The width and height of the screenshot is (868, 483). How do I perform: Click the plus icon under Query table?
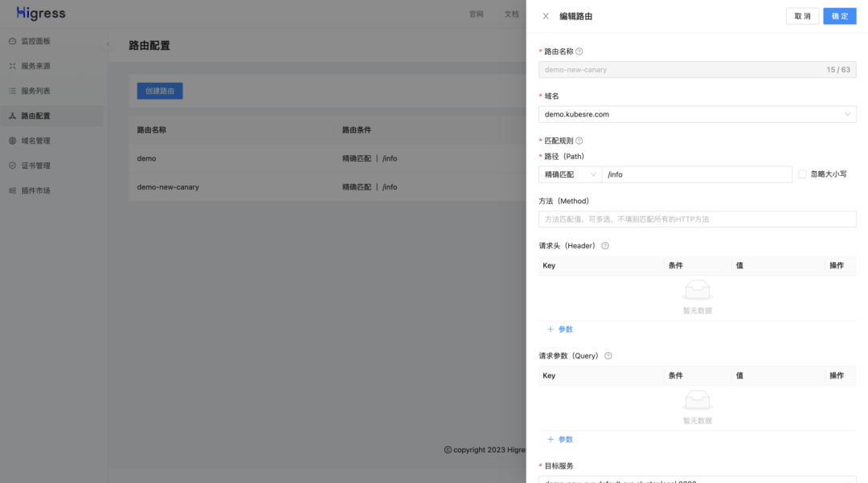pos(551,440)
